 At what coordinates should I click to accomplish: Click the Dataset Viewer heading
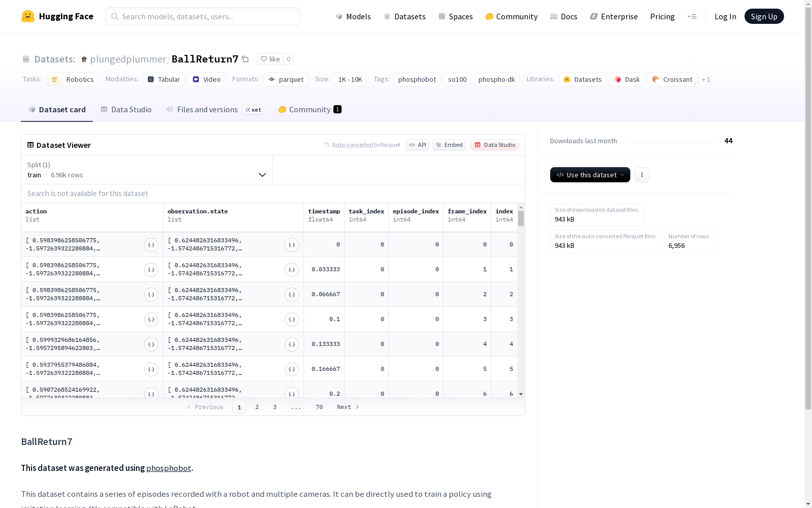(x=63, y=145)
